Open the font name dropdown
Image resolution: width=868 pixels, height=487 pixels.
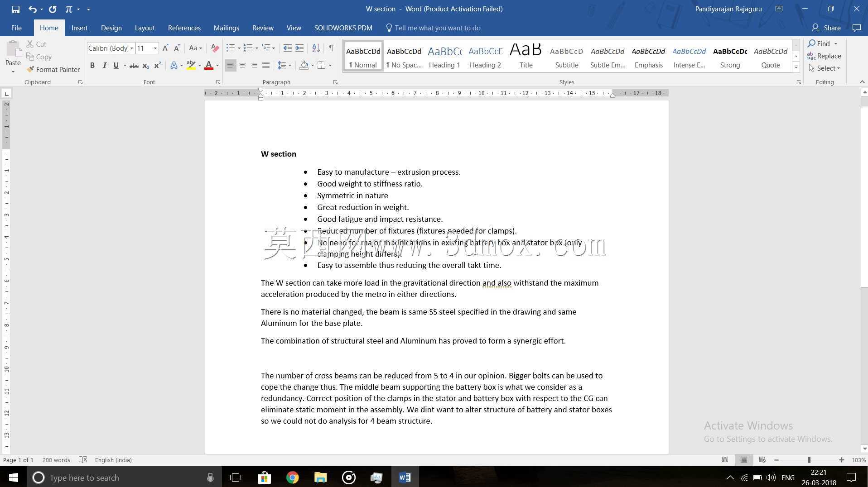pos(132,48)
